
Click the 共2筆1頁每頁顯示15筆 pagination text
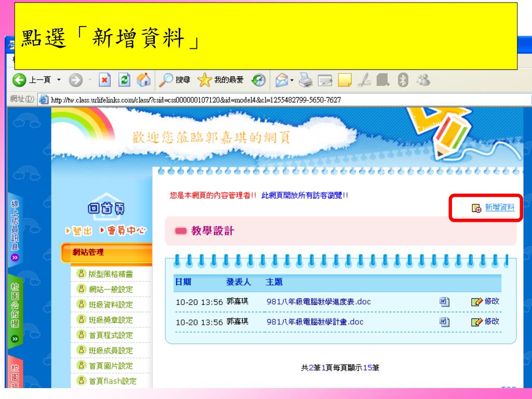pos(340,367)
